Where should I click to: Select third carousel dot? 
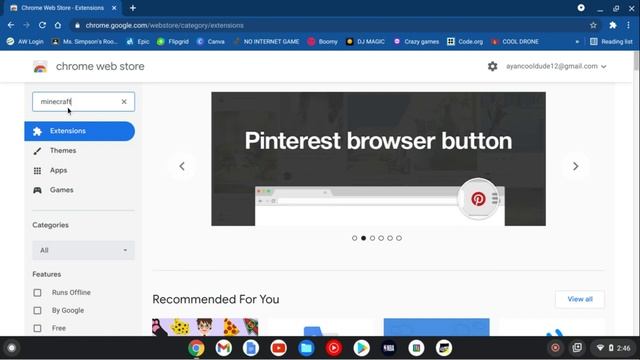click(372, 238)
